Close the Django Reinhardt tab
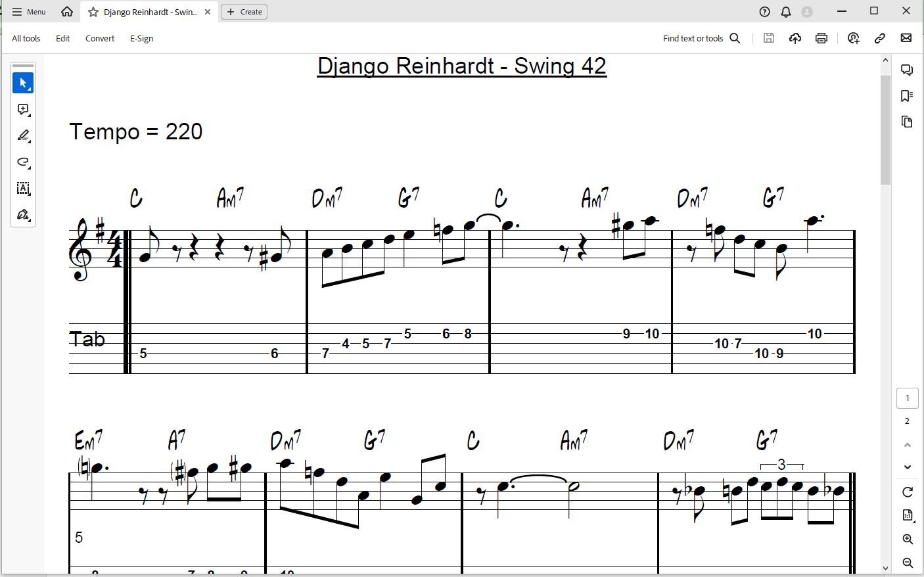The image size is (924, 577). 208,12
